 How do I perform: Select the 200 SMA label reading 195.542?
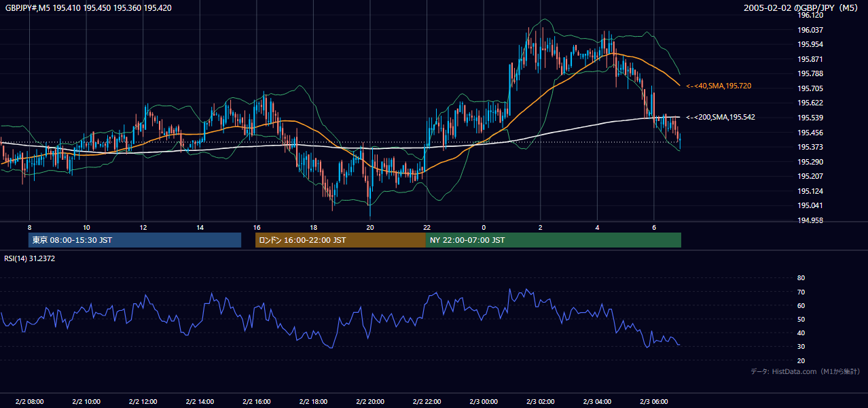721,117
